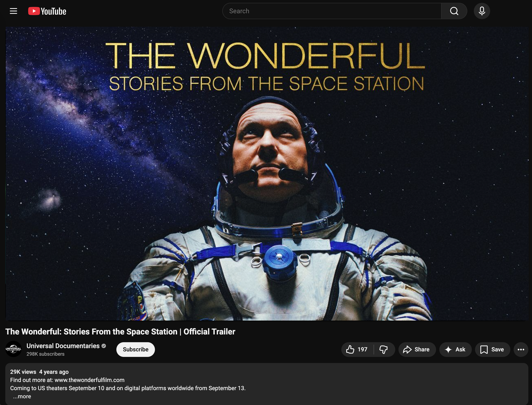Save video to playlist
532x405 pixels.
pos(492,349)
